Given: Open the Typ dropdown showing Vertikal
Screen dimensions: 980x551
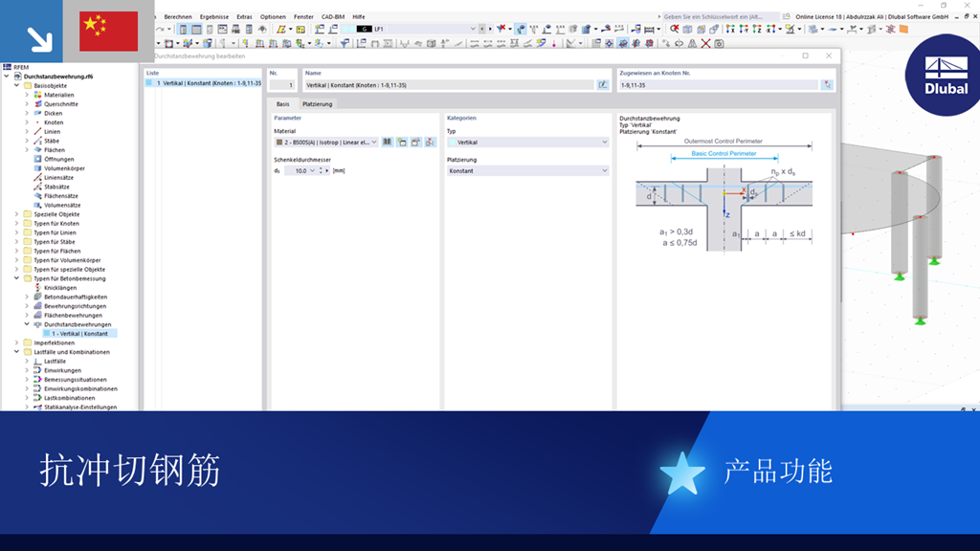Looking at the screenshot, I should click(x=527, y=143).
